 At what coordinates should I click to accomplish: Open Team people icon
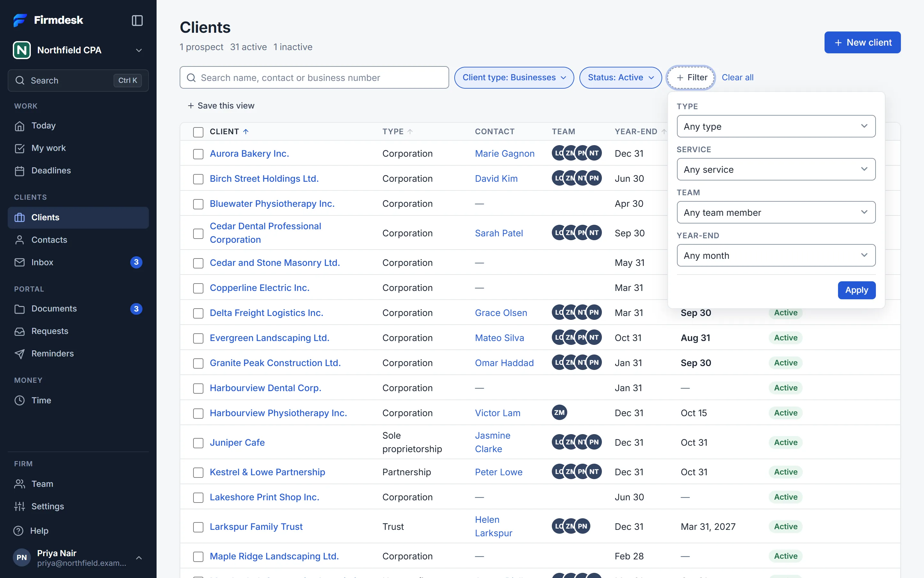coord(20,484)
